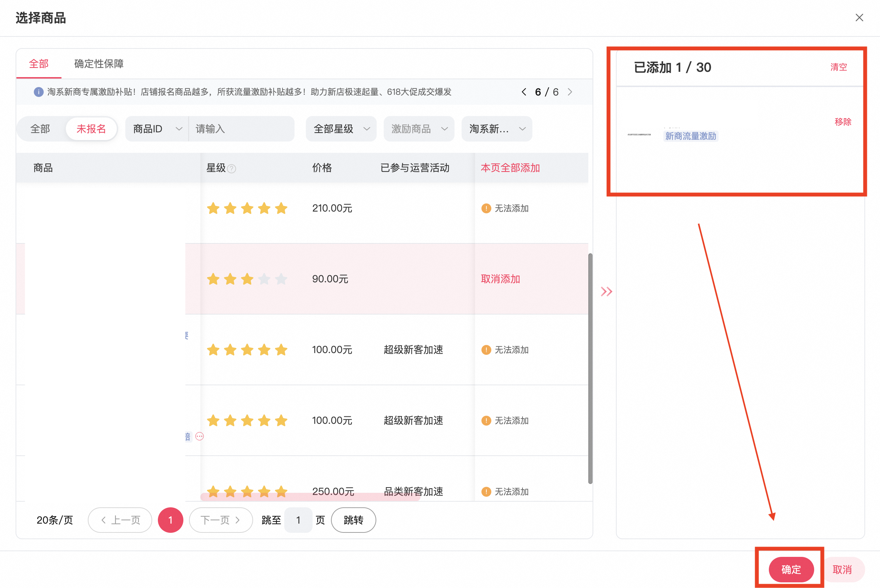Click the 新商流量激励 tag
The height and width of the screenshot is (588, 880).
(x=691, y=136)
